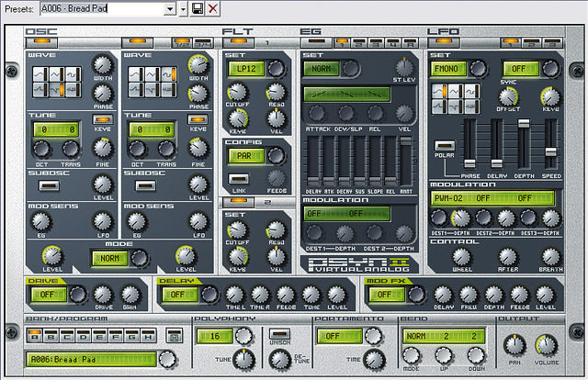Select the triangle waveform for oscillator 1
The height and width of the screenshot is (380, 588).
click(x=57, y=74)
